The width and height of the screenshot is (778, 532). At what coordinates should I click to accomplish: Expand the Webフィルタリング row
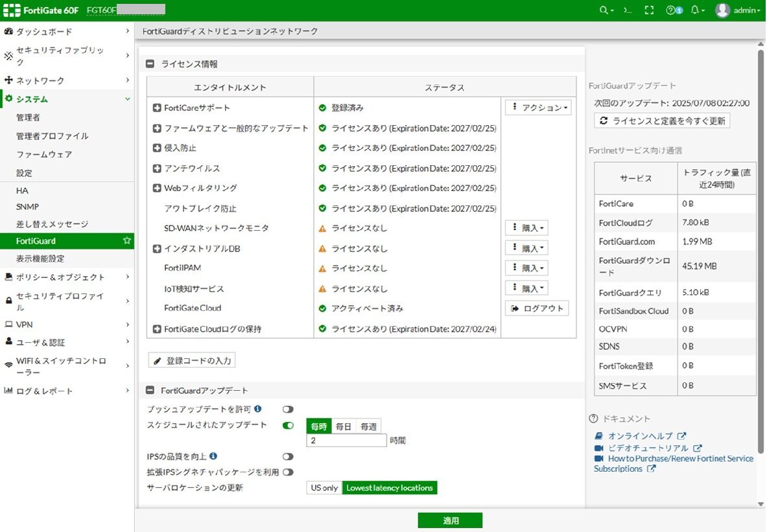pyautogui.click(x=157, y=188)
